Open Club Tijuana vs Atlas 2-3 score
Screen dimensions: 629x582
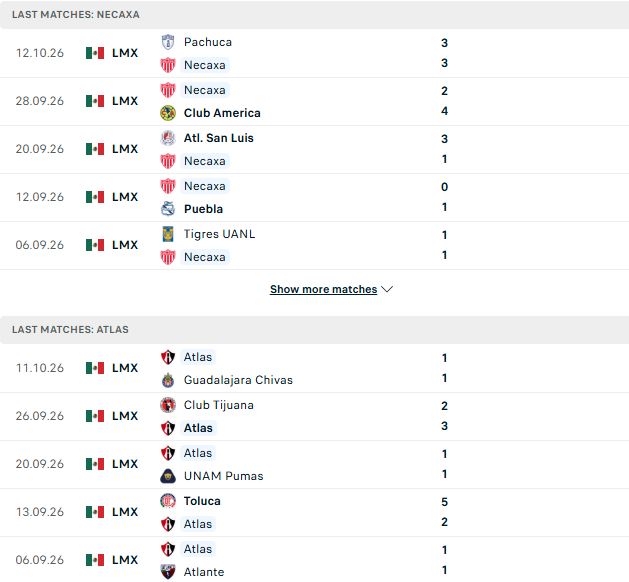point(444,416)
